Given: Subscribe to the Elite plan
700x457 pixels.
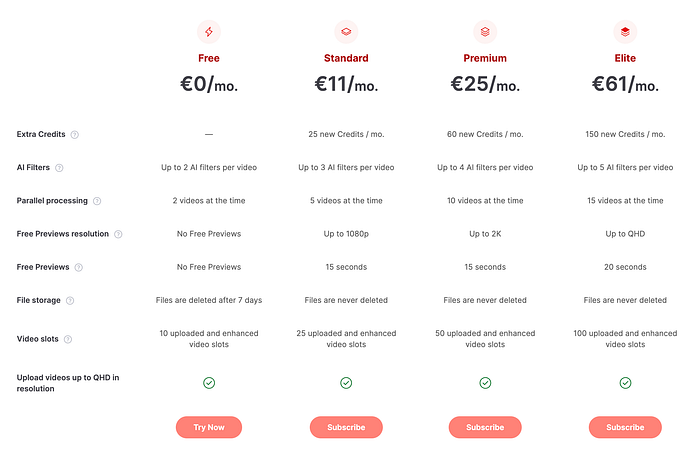Looking at the screenshot, I should [x=625, y=427].
